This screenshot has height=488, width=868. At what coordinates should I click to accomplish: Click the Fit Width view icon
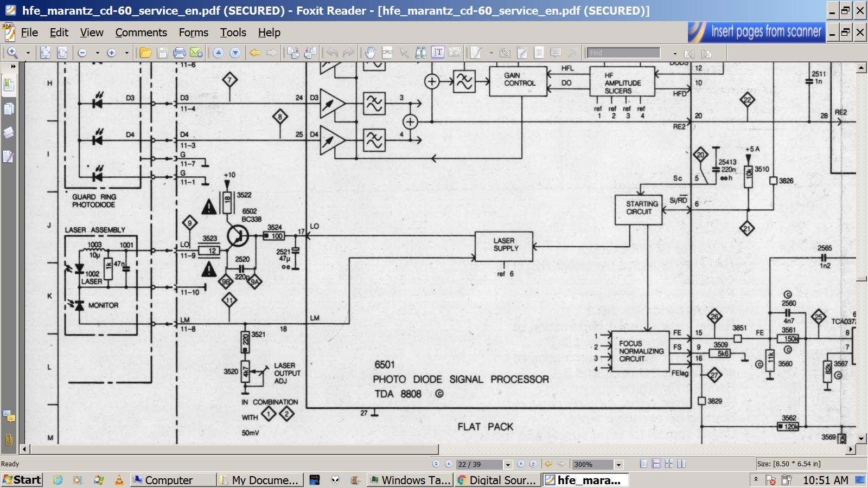pos(62,53)
